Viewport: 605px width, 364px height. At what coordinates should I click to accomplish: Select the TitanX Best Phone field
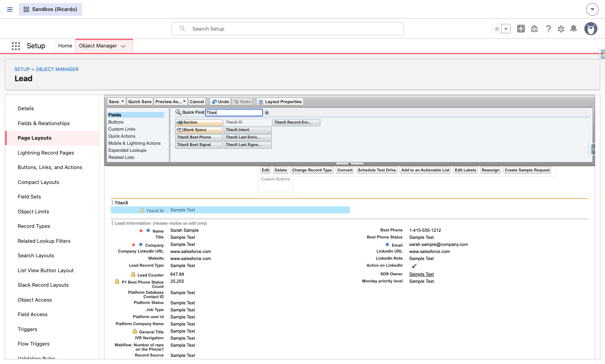click(199, 137)
